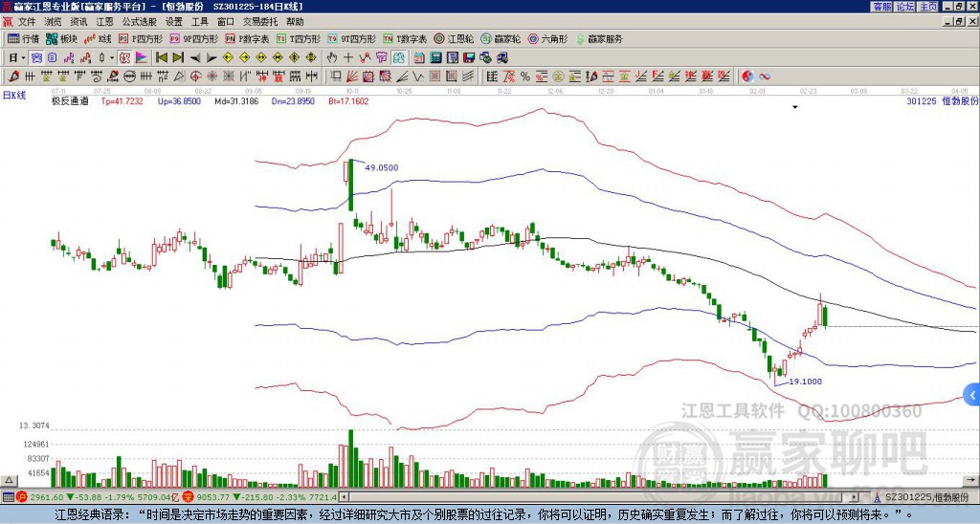Viewport: 980px width, 524px height.
Task: Click the Up=36.8500 value
Action: point(179,101)
